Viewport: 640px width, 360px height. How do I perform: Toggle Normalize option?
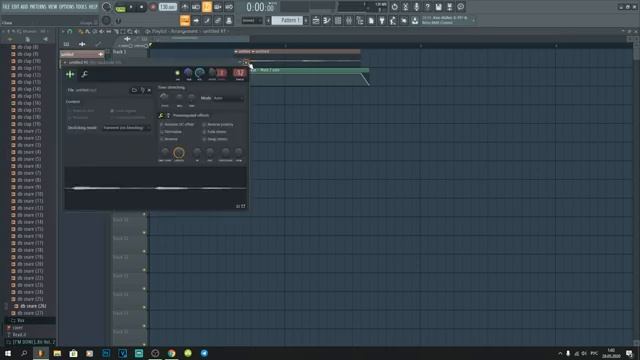pos(171,132)
